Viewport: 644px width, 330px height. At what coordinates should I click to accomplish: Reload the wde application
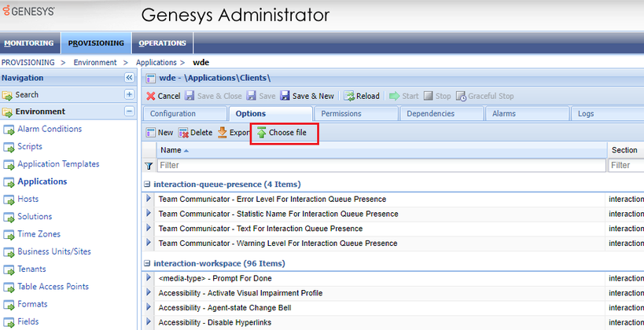[x=362, y=96]
